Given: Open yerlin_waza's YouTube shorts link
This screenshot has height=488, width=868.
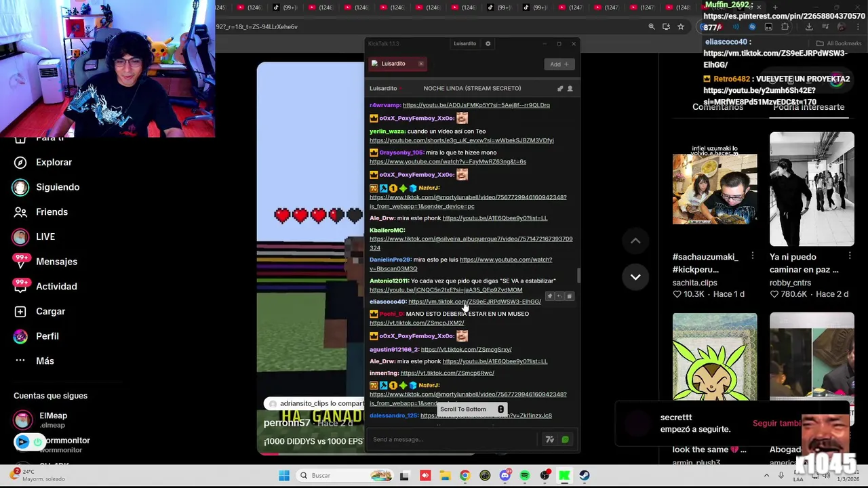Looking at the screenshot, I should 462,140.
